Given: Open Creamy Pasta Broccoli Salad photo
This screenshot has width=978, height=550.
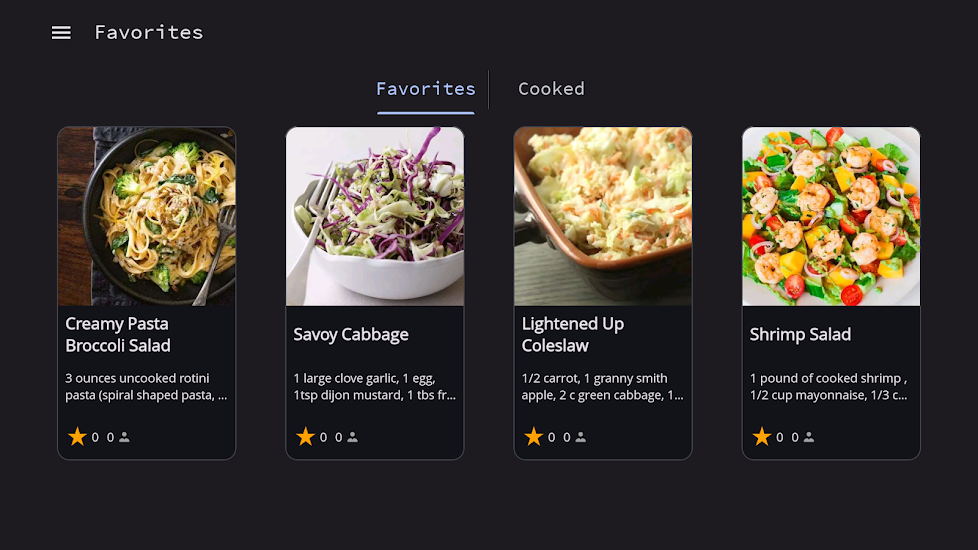Looking at the screenshot, I should click(147, 216).
